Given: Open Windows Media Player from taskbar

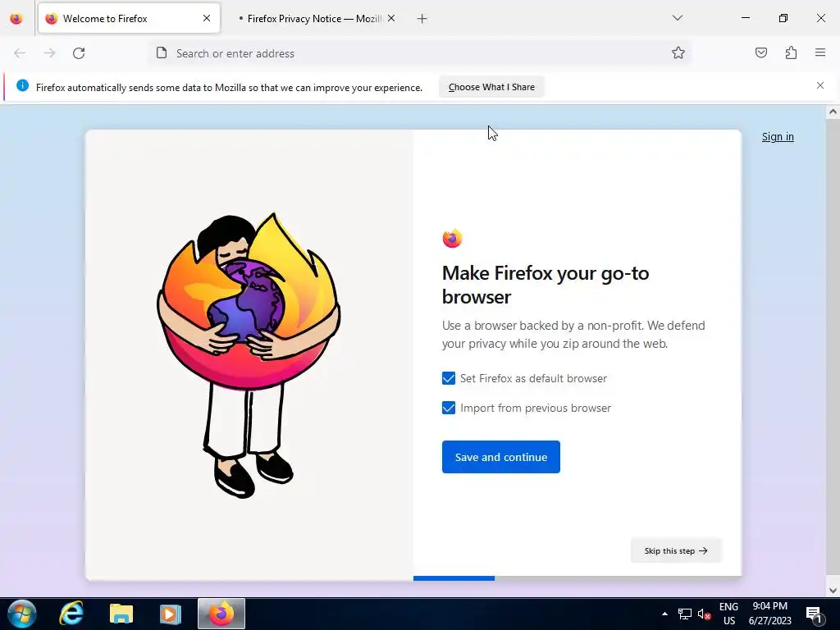Looking at the screenshot, I should point(171,614).
